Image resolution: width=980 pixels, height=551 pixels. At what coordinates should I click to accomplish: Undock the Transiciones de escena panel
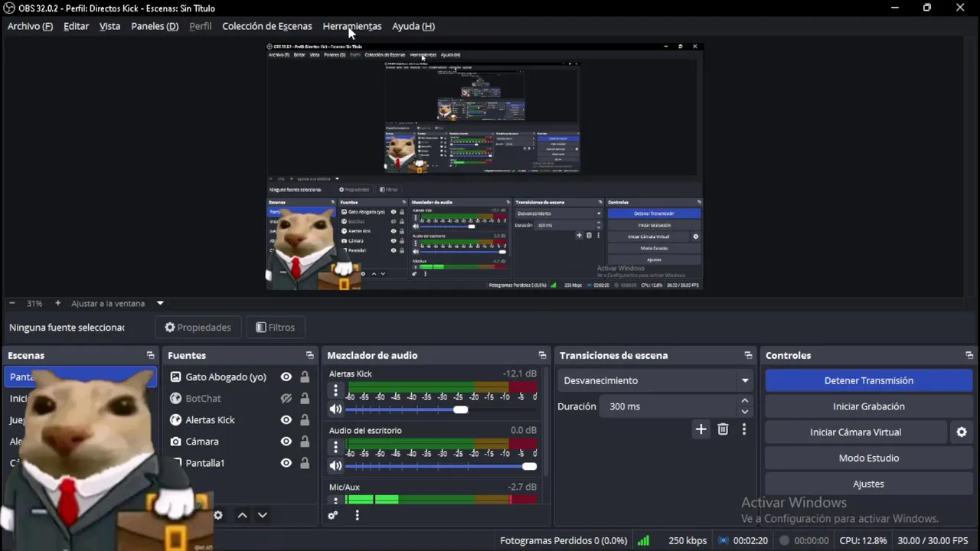(748, 356)
